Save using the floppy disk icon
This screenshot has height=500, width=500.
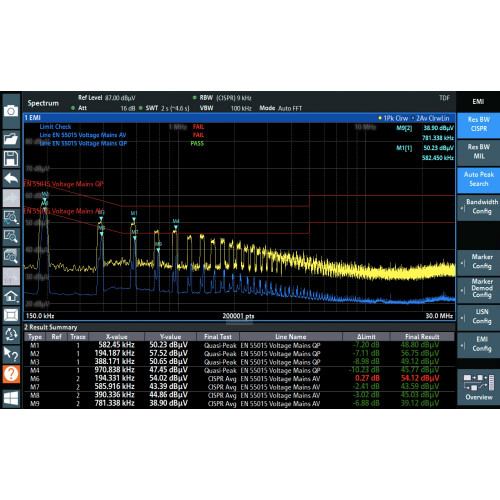11,158
